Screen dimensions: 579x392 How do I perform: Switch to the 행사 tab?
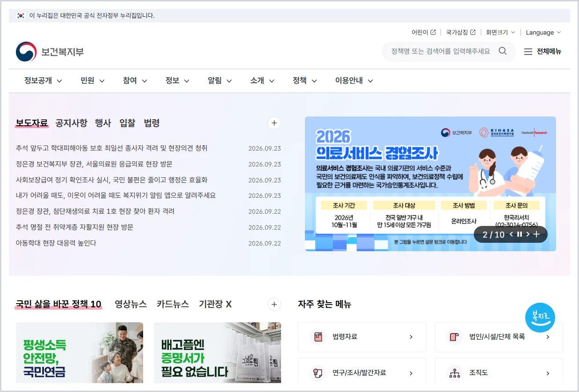click(x=103, y=123)
